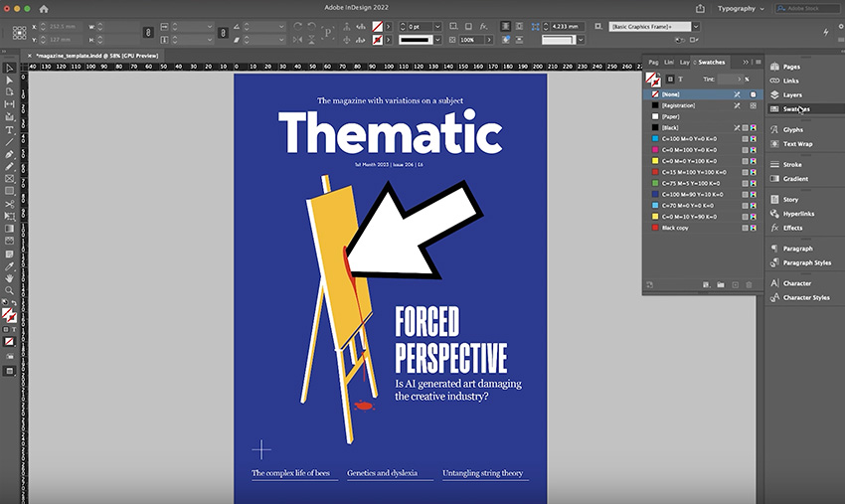The width and height of the screenshot is (845, 504).
Task: Select the Scissors tool
Action: point(9,205)
